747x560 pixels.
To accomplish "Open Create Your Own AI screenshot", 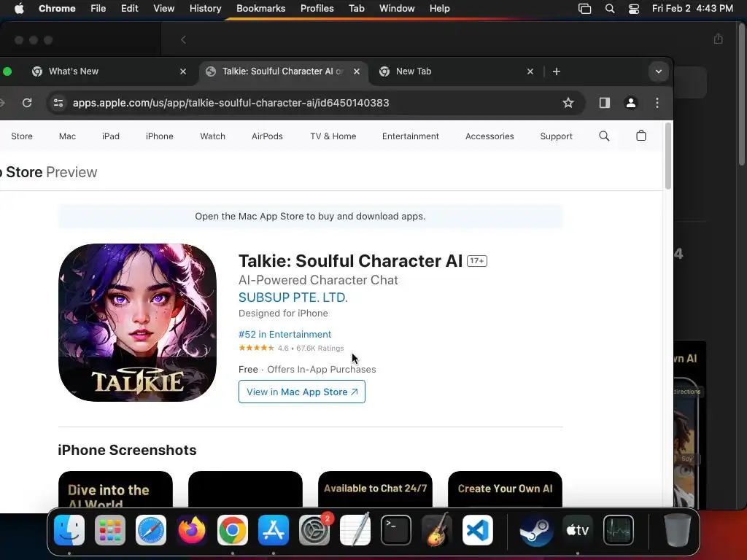I will [x=505, y=489].
